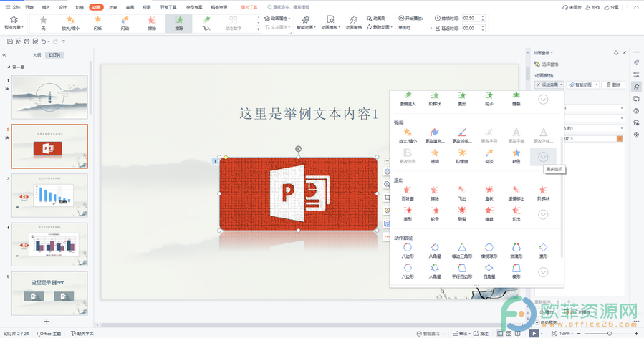Screen dimensions: 644x338
Task: Switch to reading view in status bar
Action: (518, 334)
